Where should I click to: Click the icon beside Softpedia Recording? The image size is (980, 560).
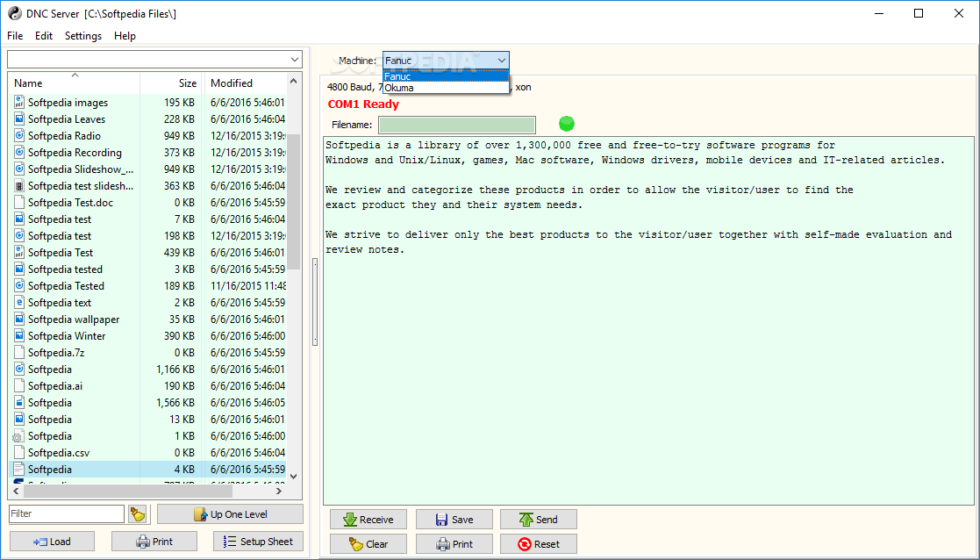[x=18, y=153]
